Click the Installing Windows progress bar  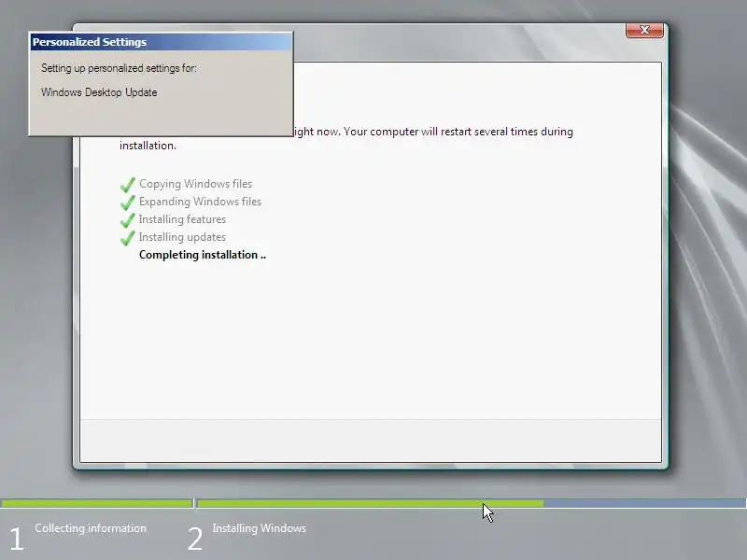(x=472, y=503)
